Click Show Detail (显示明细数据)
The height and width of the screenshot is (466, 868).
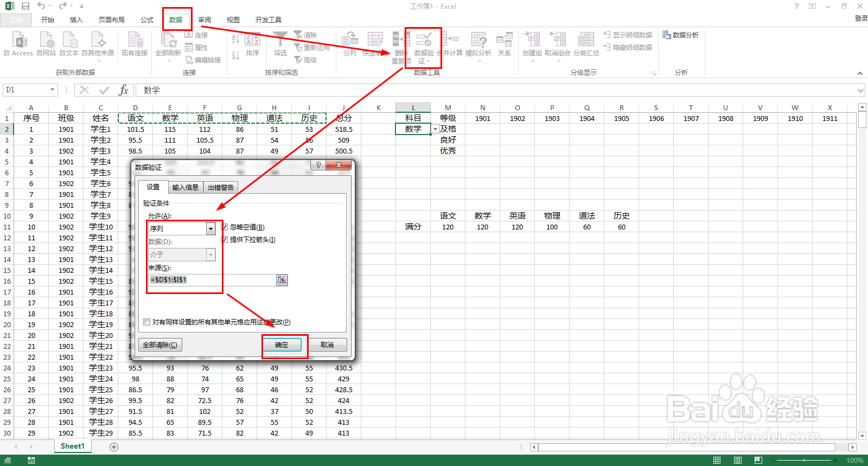pyautogui.click(x=628, y=35)
